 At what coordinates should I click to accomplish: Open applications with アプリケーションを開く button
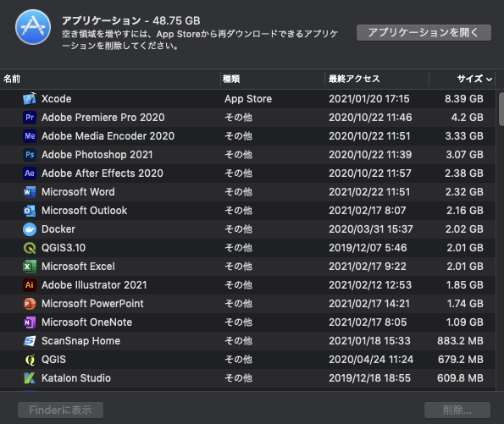[424, 32]
